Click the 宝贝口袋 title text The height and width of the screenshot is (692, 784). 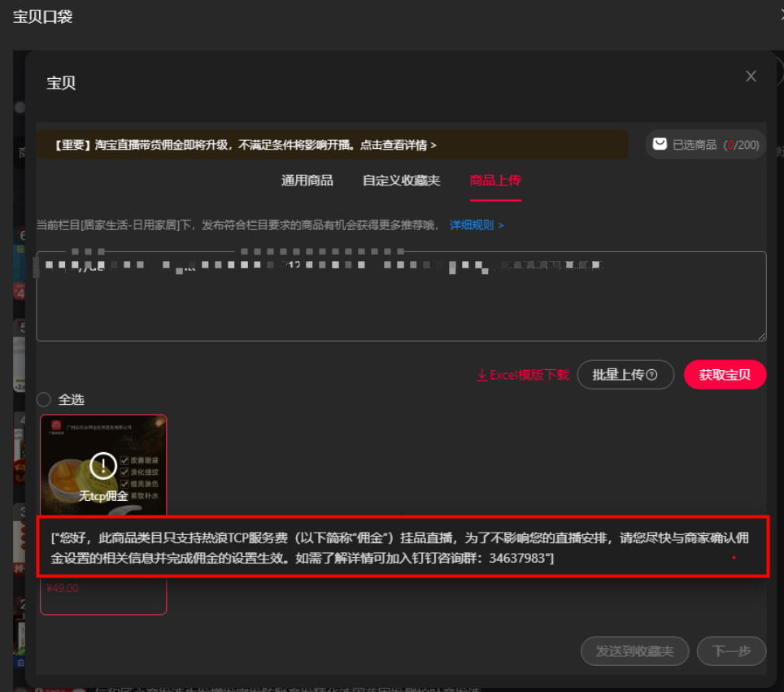42,17
